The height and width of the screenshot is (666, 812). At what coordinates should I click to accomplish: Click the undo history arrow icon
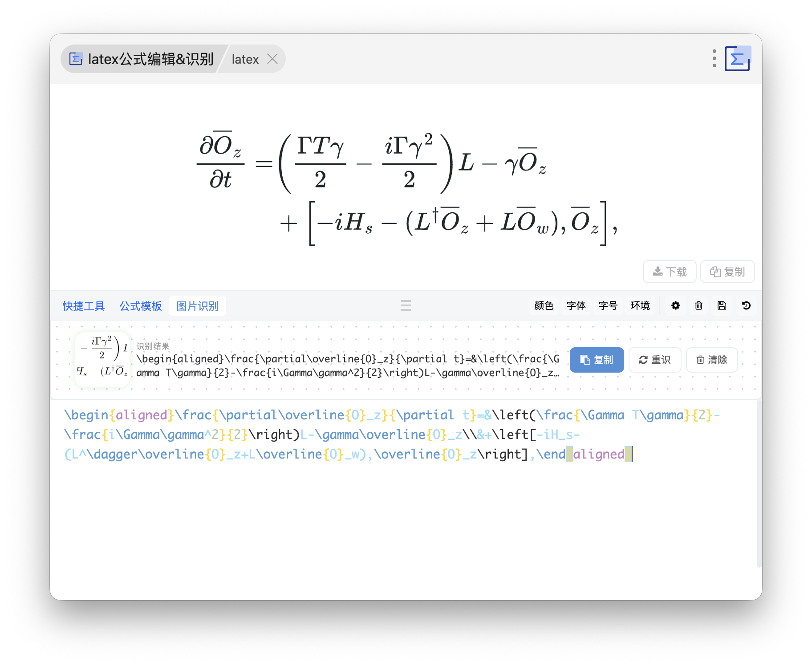pyautogui.click(x=746, y=305)
